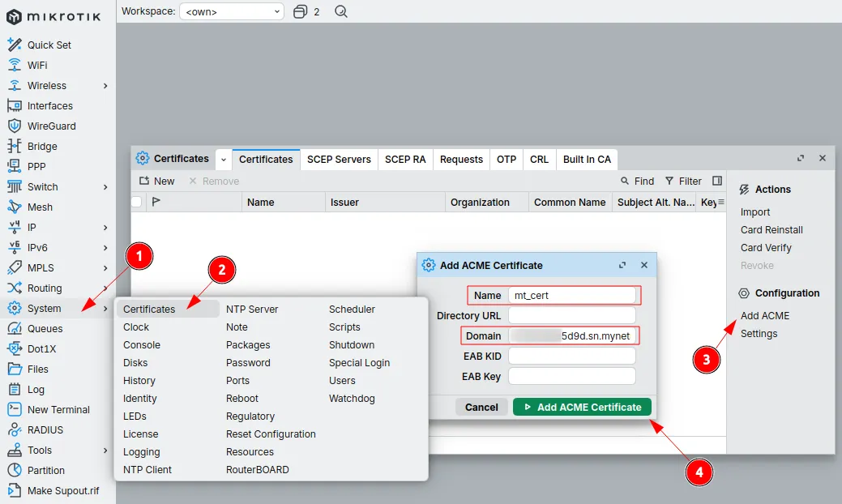
Task: Tick the select-all checkbox in certificates table
Action: (136, 202)
